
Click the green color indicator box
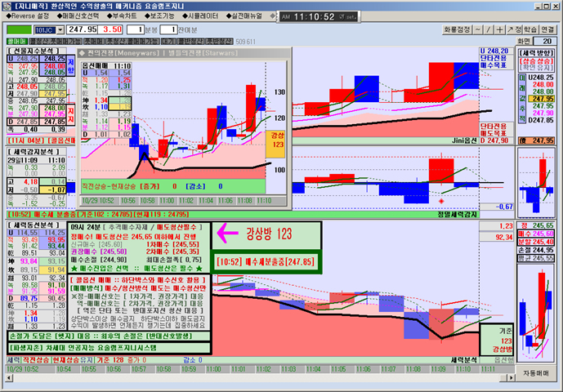click(20, 29)
